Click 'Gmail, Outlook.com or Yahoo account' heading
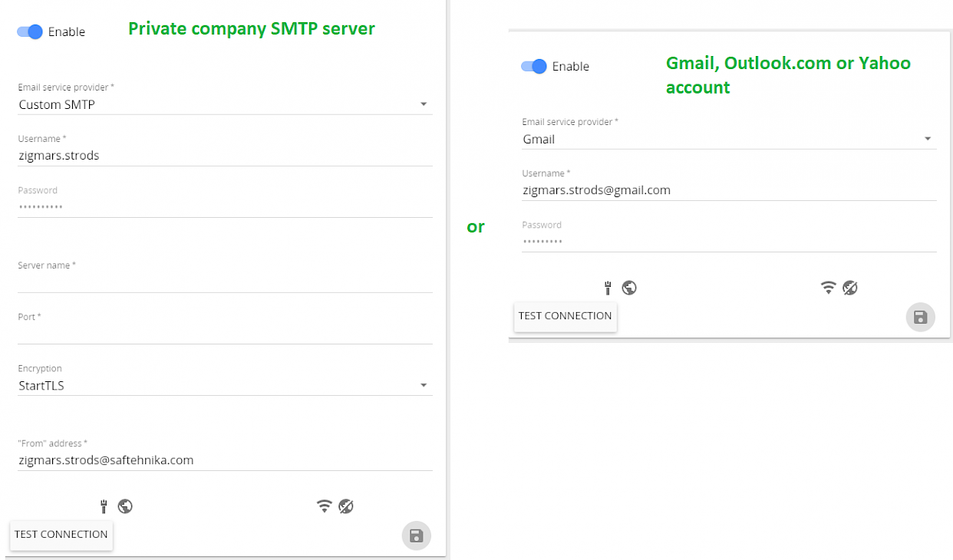This screenshot has height=560, width=953. point(789,75)
